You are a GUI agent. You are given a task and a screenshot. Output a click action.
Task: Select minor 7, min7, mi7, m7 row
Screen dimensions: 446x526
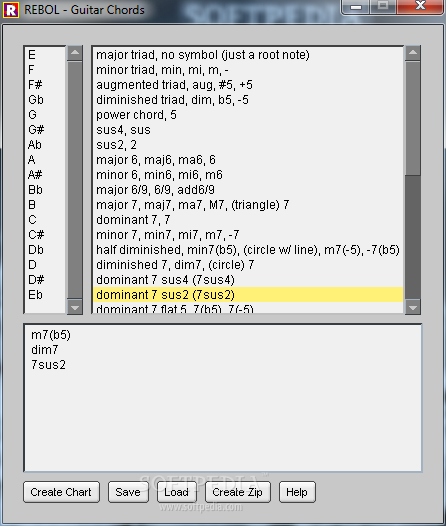click(x=248, y=235)
